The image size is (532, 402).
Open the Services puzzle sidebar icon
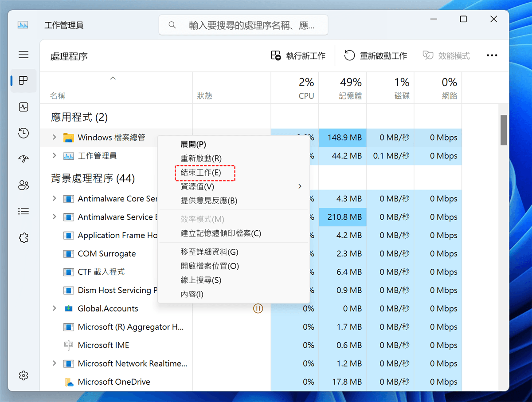point(23,238)
